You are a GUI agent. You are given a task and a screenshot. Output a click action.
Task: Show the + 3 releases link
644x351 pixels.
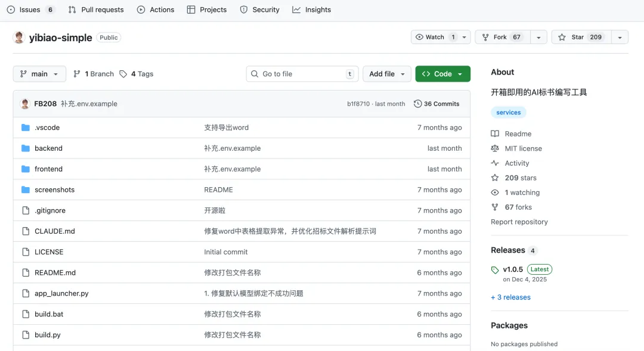point(510,297)
